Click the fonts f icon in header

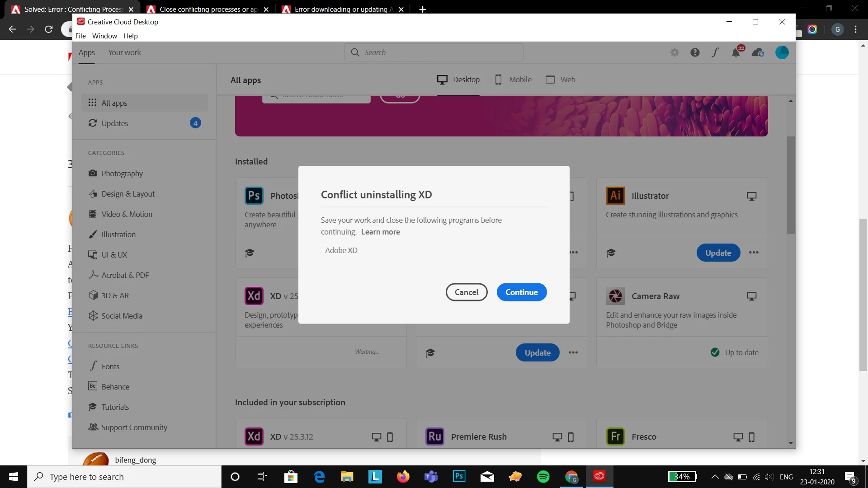tap(715, 52)
